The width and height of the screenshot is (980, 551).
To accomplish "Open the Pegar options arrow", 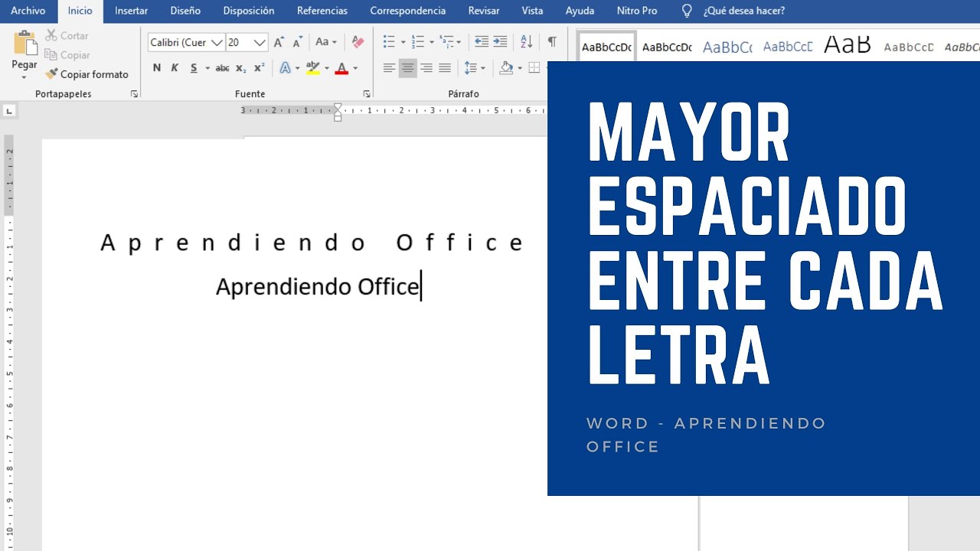I will [24, 77].
